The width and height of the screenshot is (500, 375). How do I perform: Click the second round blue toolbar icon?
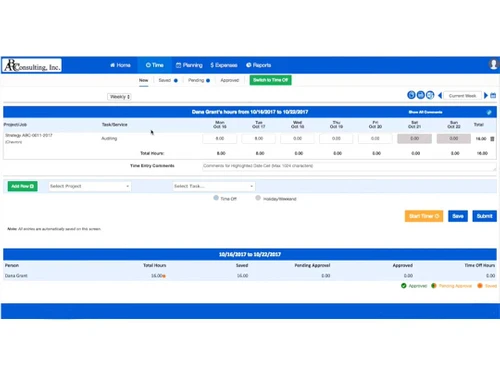pyautogui.click(x=421, y=95)
